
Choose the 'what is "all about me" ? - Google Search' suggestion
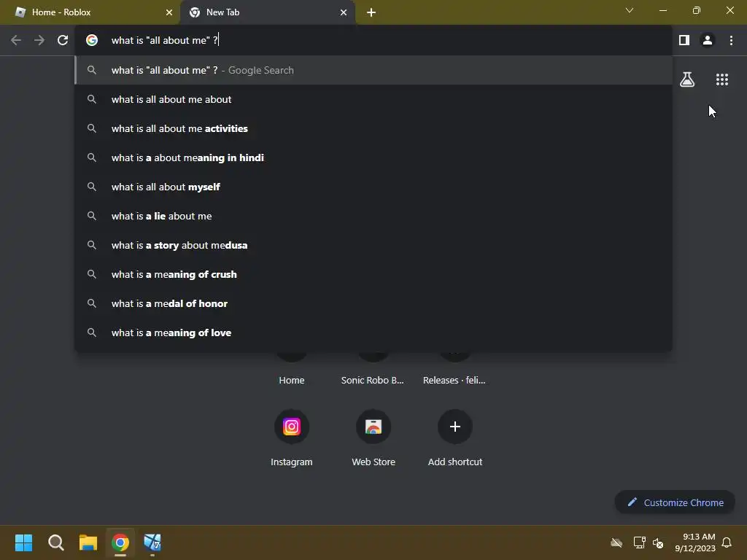(373, 71)
